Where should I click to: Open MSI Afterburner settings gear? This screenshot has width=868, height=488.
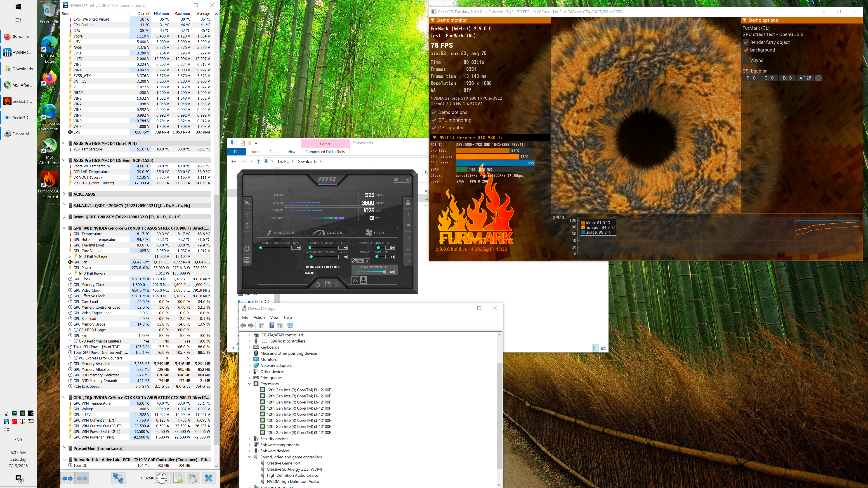(247, 249)
